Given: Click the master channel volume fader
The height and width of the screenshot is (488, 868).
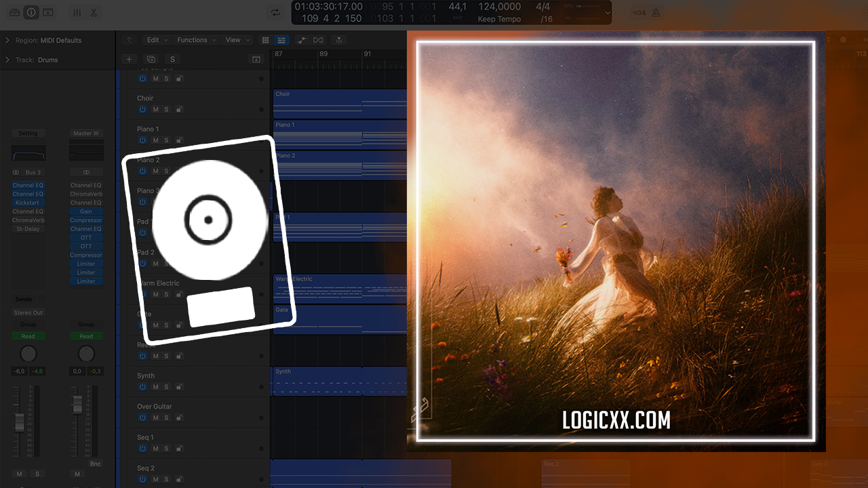Looking at the screenshot, I should pos(77,404).
